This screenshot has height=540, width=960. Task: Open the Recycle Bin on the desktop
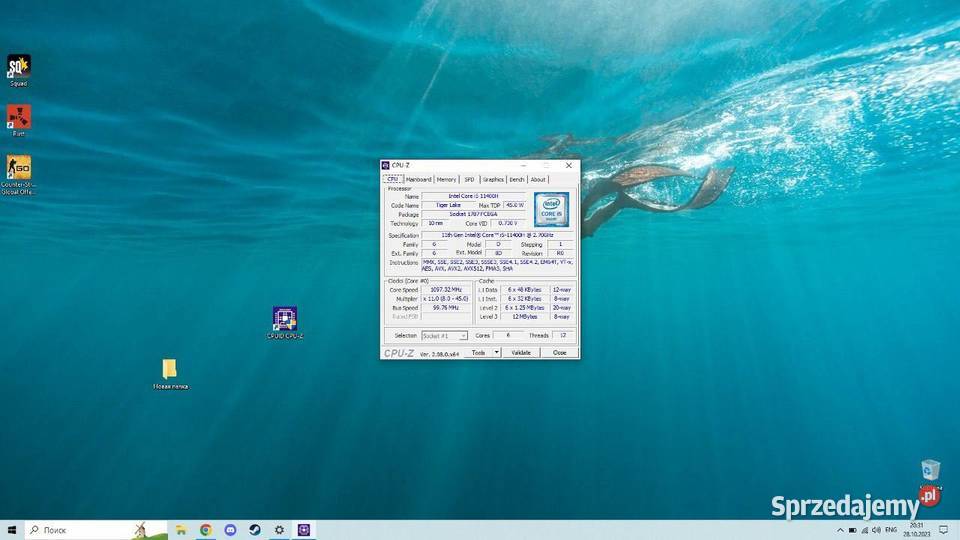click(x=930, y=470)
